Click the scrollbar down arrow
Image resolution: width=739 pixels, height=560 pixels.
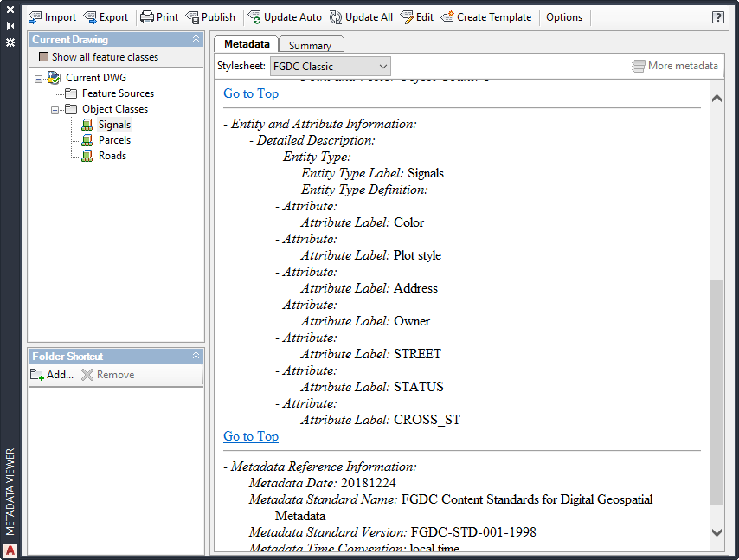pos(717,532)
